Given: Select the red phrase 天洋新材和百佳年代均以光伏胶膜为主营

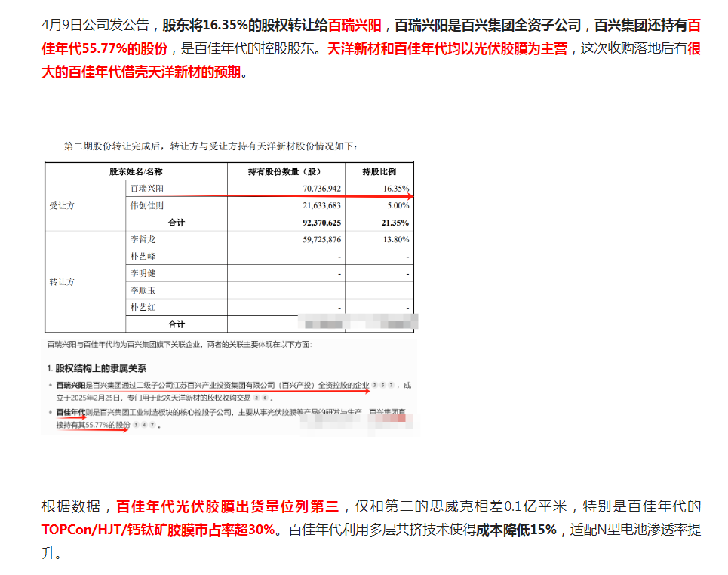Looking at the screenshot, I should click(x=447, y=48).
